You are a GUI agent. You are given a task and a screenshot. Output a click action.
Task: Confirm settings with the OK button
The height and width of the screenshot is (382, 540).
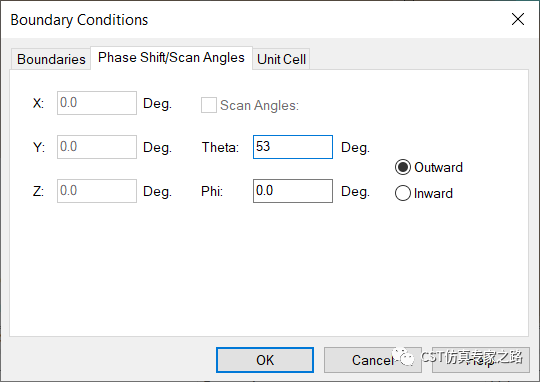pyautogui.click(x=265, y=360)
